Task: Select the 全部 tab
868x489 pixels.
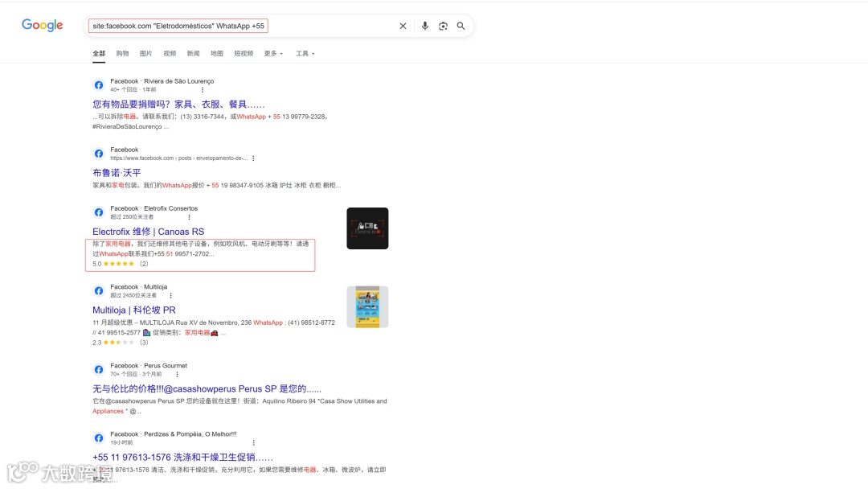Action: tap(99, 54)
